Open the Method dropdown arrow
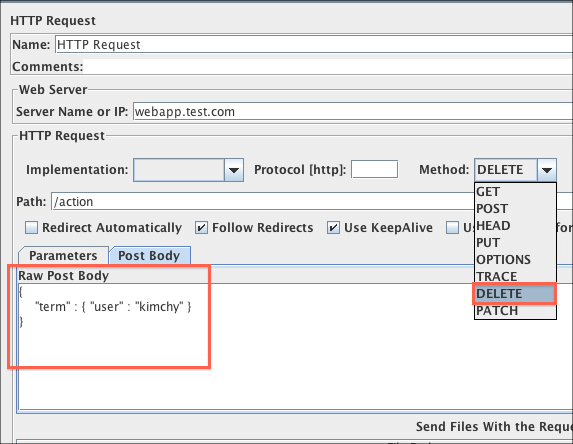This screenshot has width=573, height=444. [547, 170]
